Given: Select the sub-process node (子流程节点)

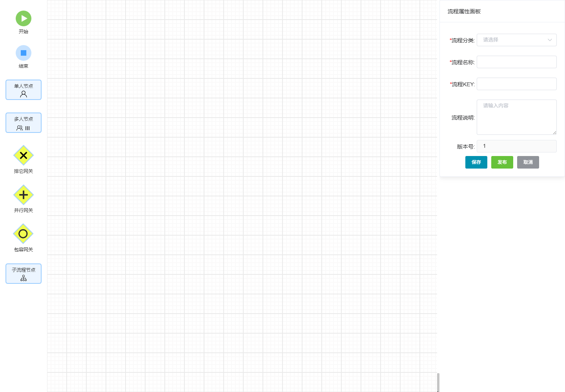Looking at the screenshot, I should point(24,274).
